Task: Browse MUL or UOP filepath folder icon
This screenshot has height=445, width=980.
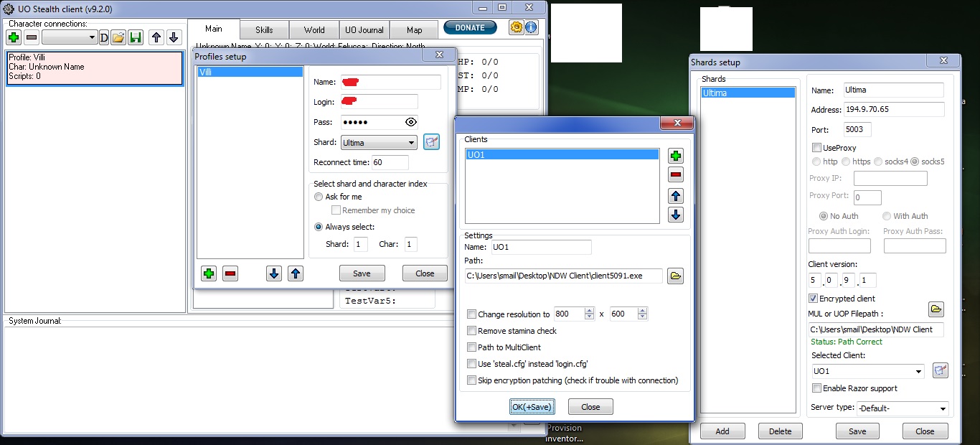Action: [936, 309]
